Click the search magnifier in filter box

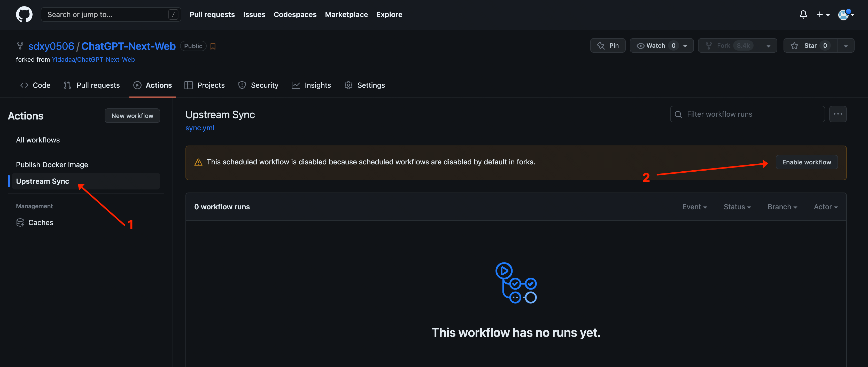click(x=678, y=115)
